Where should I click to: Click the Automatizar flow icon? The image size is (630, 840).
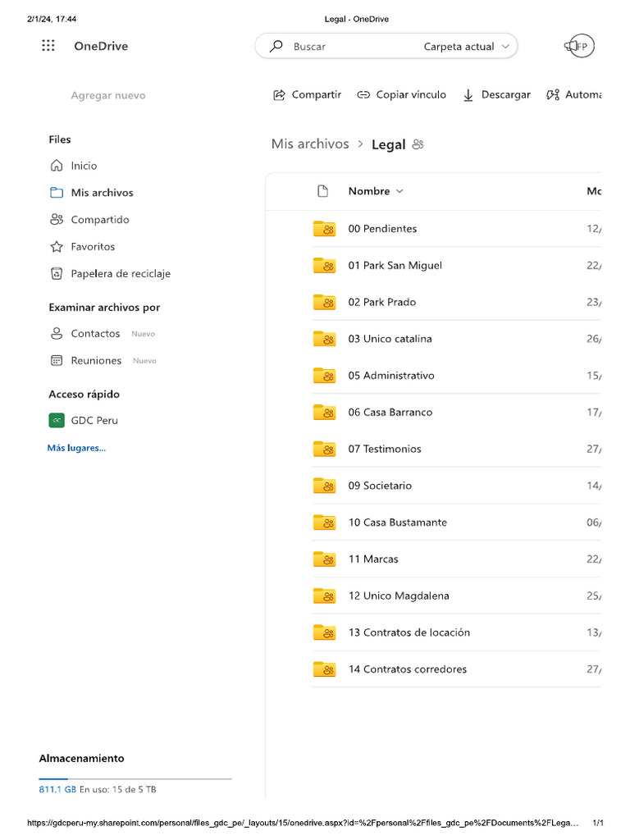coord(553,95)
